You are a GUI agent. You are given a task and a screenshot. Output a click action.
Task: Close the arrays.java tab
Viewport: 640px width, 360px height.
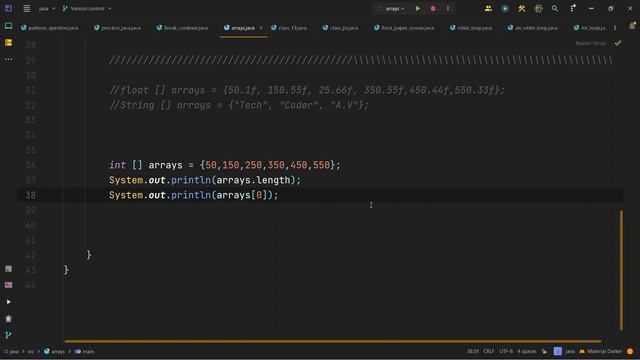point(261,28)
